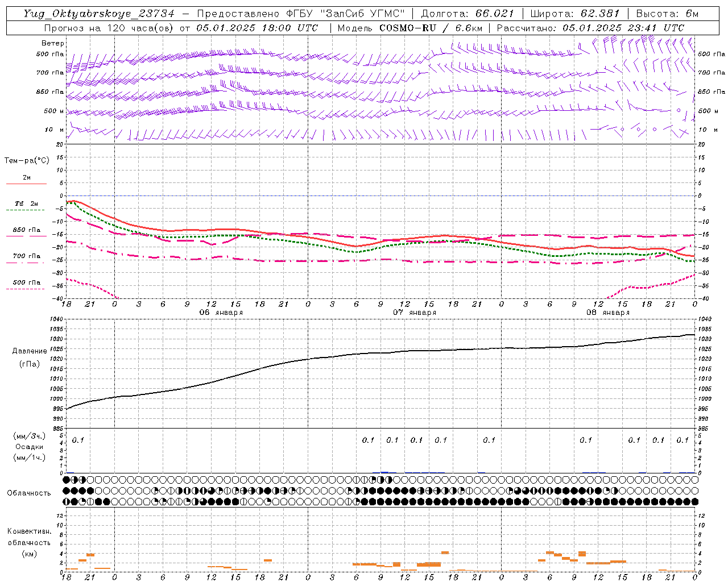
Task: Select the (мм/3ч.) precipitation unit label
Action: pos(30,436)
